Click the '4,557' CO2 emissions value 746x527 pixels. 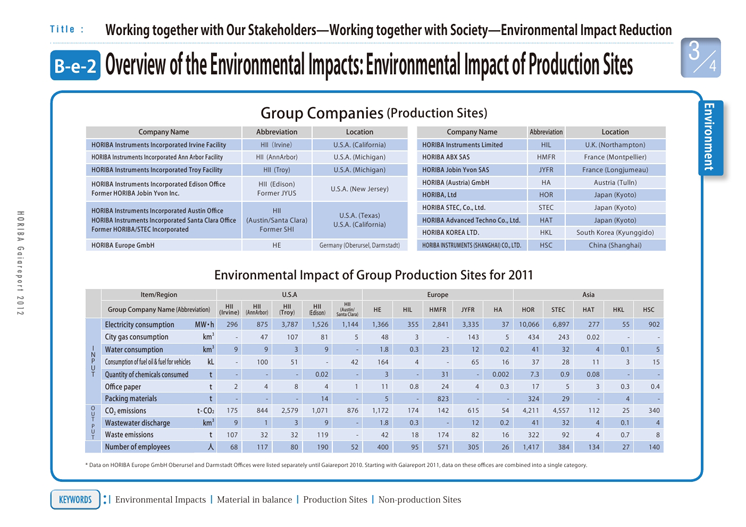pyautogui.click(x=560, y=410)
